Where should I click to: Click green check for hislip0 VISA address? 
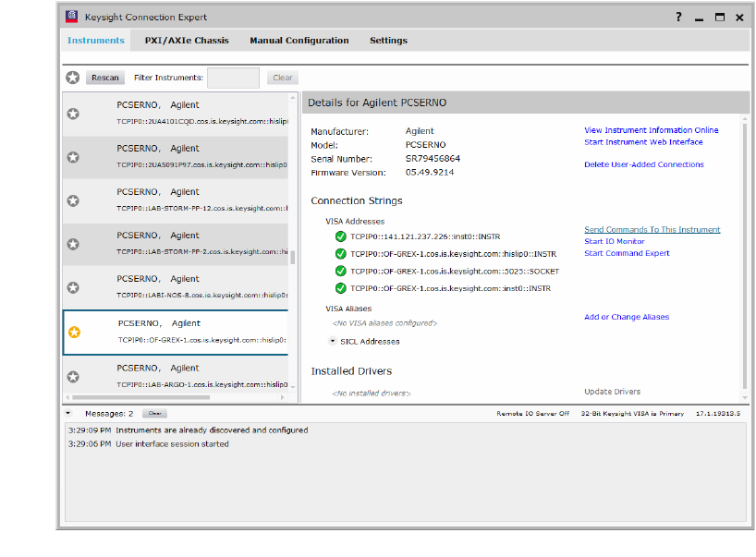tap(340, 254)
